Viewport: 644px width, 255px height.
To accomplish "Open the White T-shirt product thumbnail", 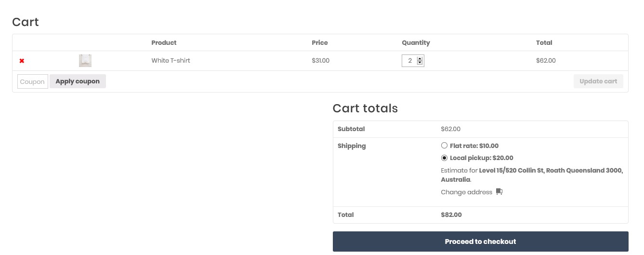I will tap(85, 61).
